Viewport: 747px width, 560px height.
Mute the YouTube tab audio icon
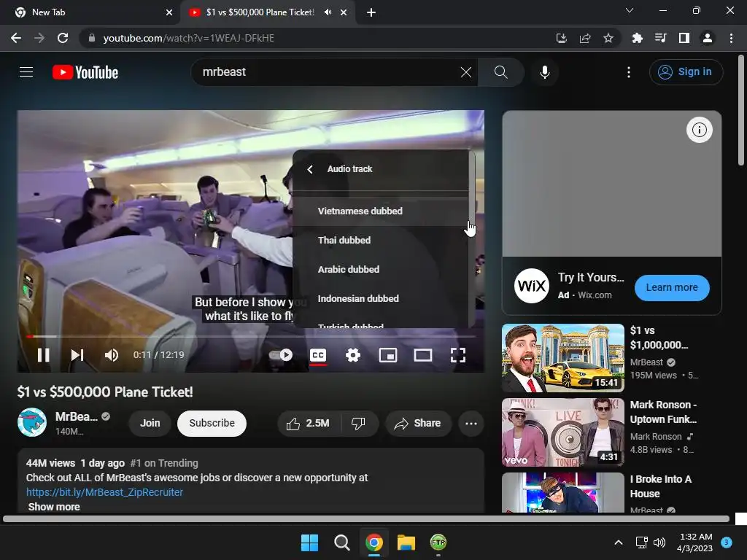click(328, 12)
